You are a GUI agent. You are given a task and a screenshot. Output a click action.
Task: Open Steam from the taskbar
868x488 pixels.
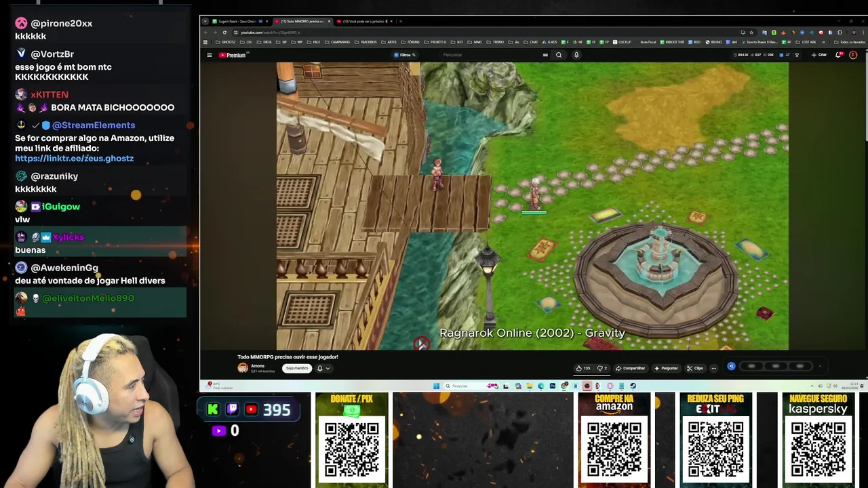point(633,386)
